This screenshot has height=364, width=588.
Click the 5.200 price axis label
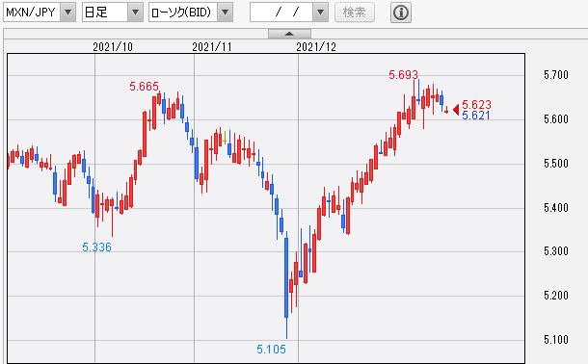(556, 296)
